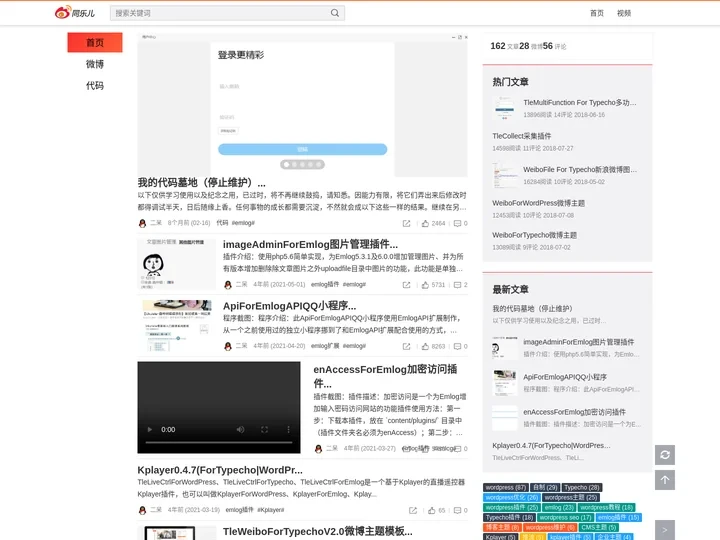Click #Kplayer# tag on Kplayer post
The height and width of the screenshot is (540, 720).
(x=271, y=510)
